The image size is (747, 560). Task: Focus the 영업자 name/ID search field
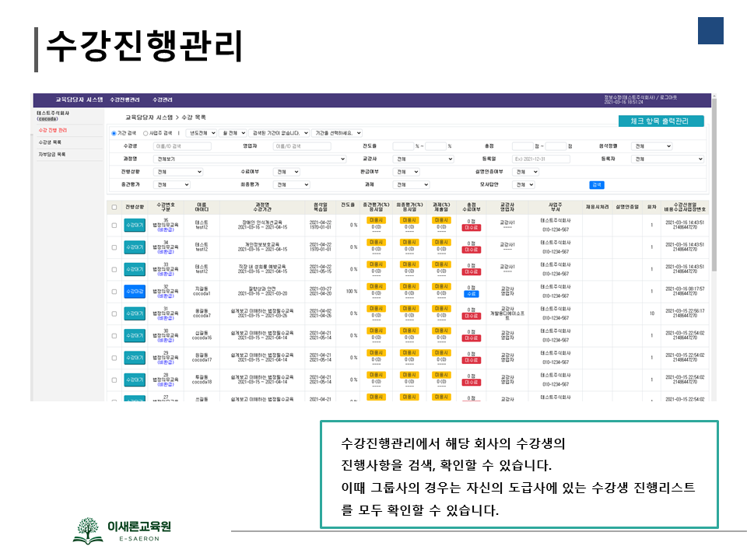coord(302,146)
